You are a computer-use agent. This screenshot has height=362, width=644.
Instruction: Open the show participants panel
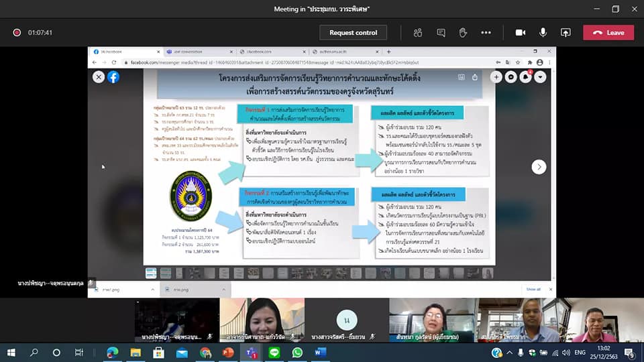418,32
